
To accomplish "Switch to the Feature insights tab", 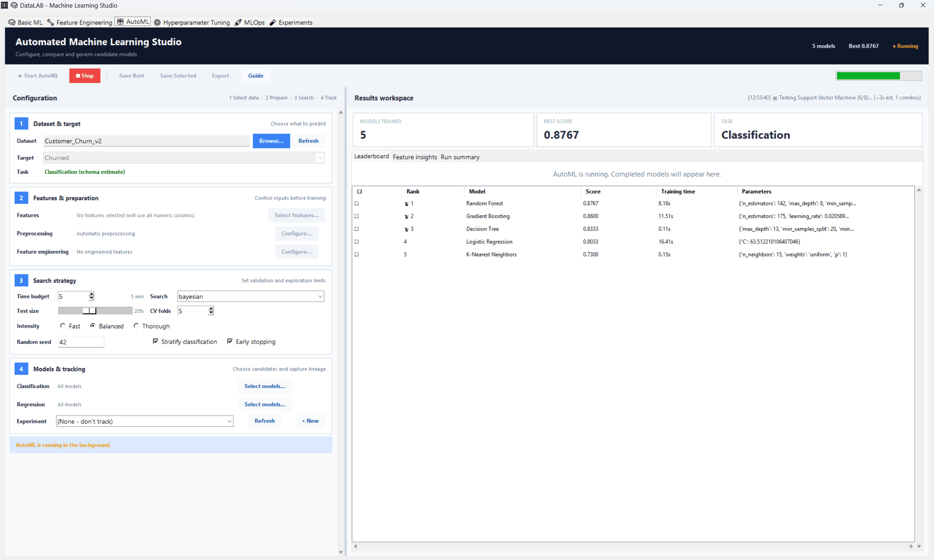I will point(415,157).
